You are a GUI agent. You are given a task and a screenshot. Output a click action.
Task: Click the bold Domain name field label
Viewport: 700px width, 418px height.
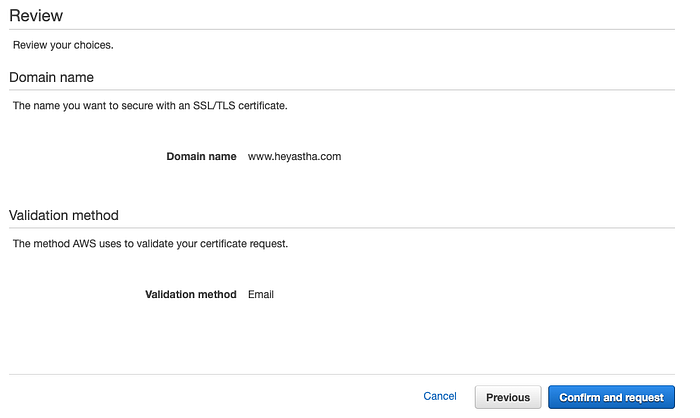(201, 156)
